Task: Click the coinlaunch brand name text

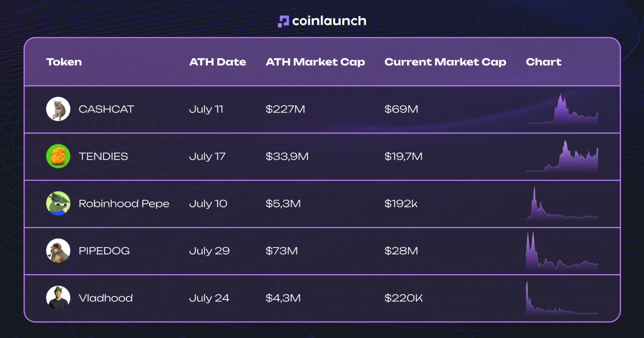Action: click(x=329, y=21)
